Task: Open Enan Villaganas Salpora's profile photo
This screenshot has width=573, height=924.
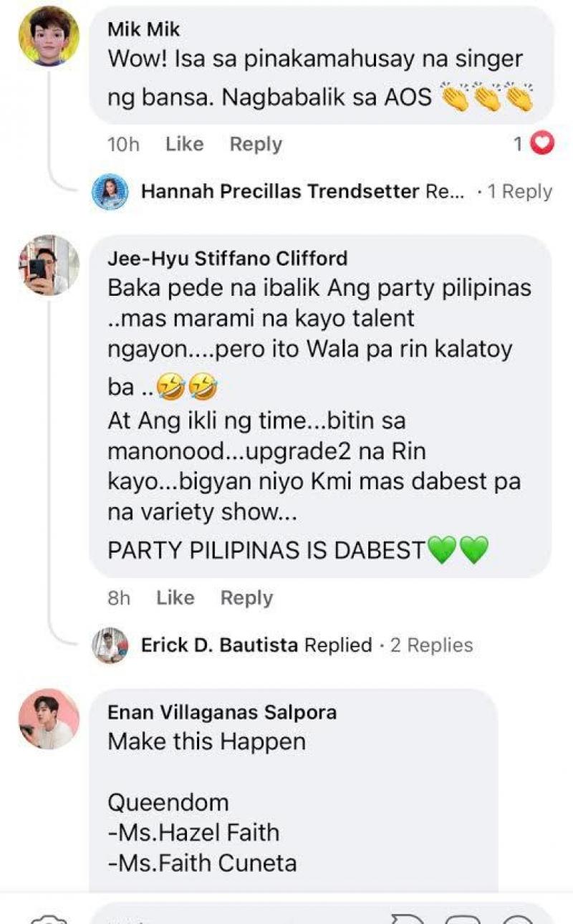Action: (48, 718)
